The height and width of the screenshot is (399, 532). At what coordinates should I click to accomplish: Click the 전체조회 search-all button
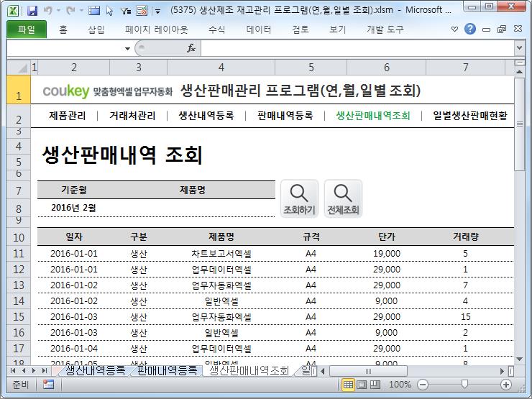343,199
